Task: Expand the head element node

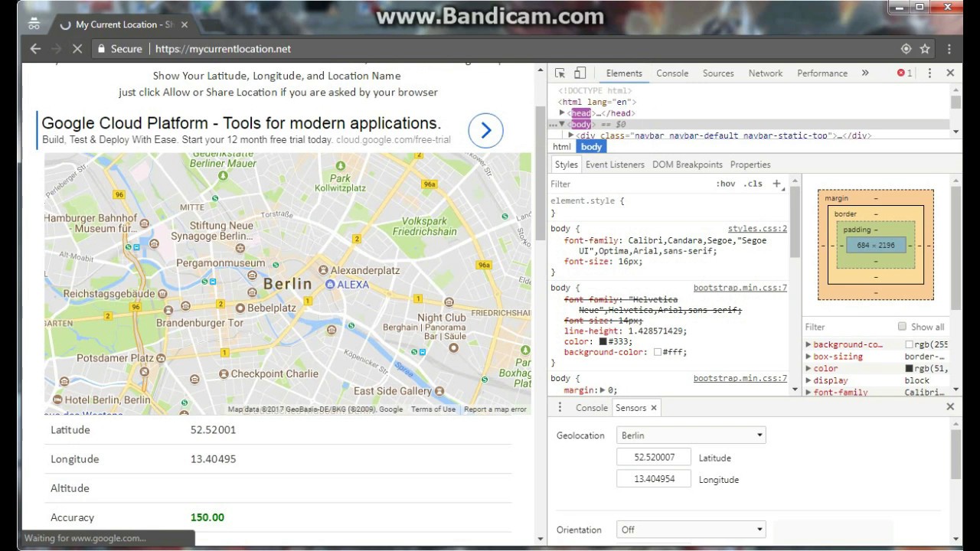Action: point(562,113)
